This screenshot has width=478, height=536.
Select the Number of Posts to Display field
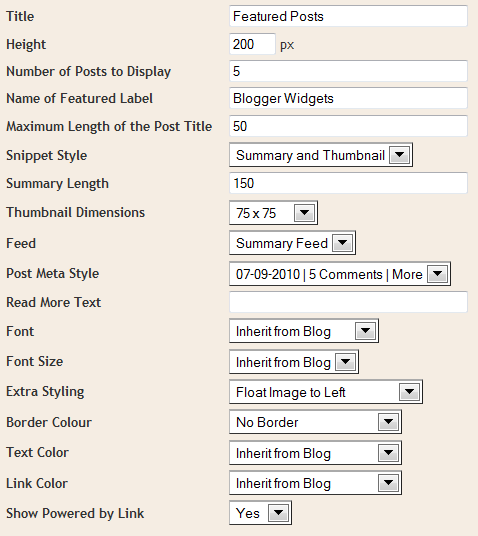click(348, 71)
